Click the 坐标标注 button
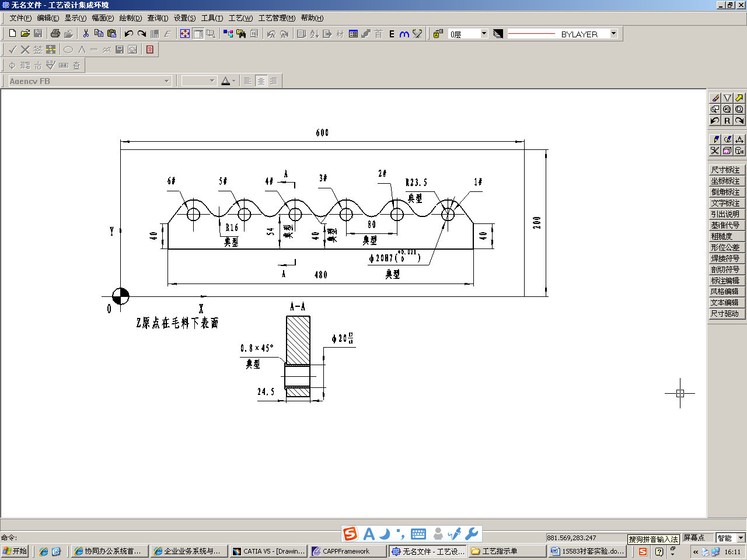The height and width of the screenshot is (560, 747). [726, 181]
